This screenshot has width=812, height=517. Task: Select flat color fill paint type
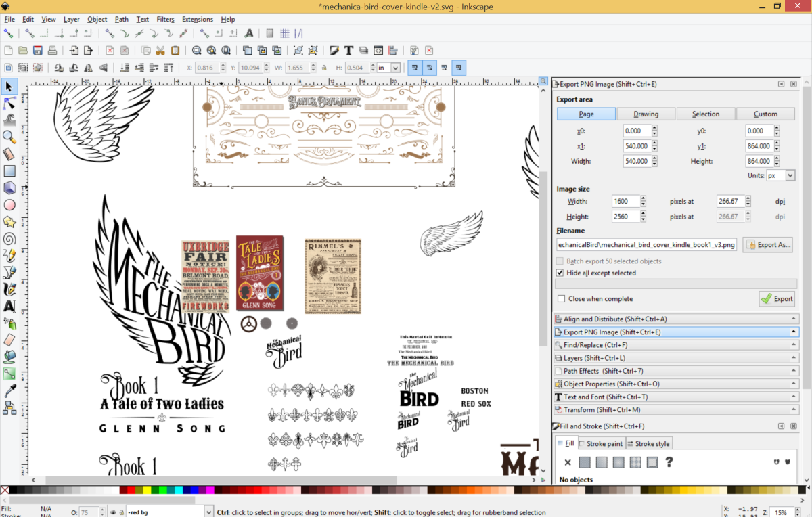click(585, 463)
